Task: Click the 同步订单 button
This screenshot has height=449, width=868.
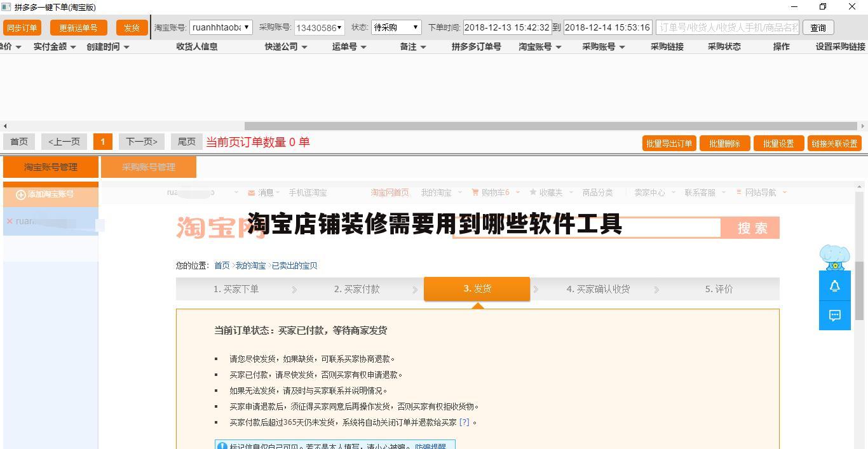Action: click(x=22, y=28)
